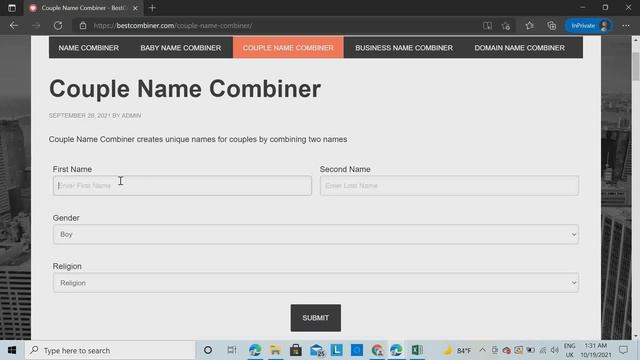The width and height of the screenshot is (640, 360).
Task: Open tab actions menu icon
Action: click(12, 8)
